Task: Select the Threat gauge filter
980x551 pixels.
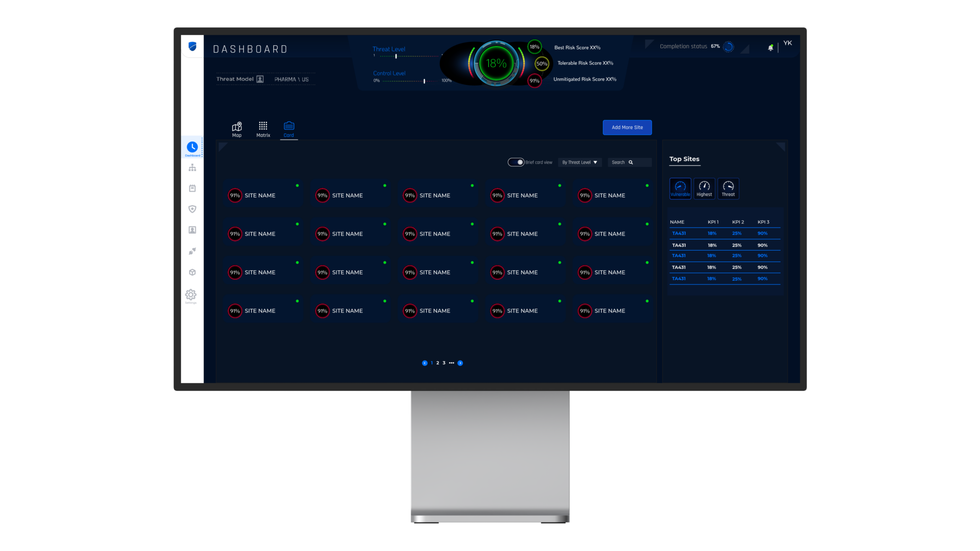Action: 728,188
